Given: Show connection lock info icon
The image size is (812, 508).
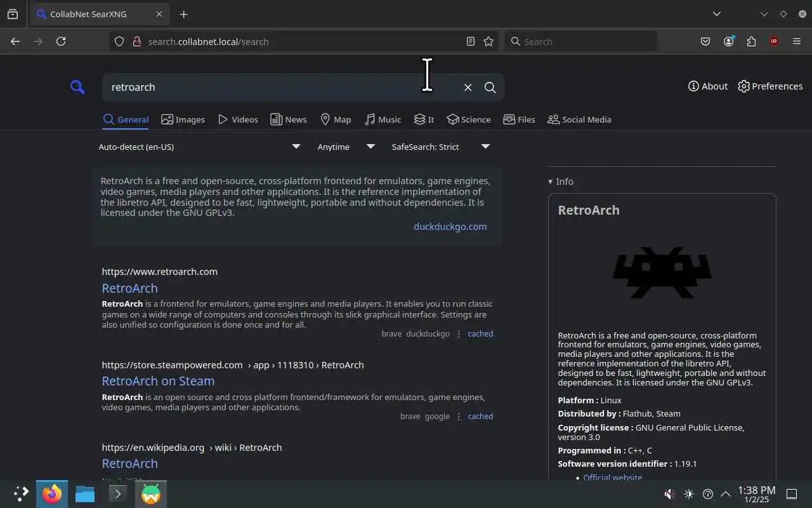Looking at the screenshot, I should (136, 41).
